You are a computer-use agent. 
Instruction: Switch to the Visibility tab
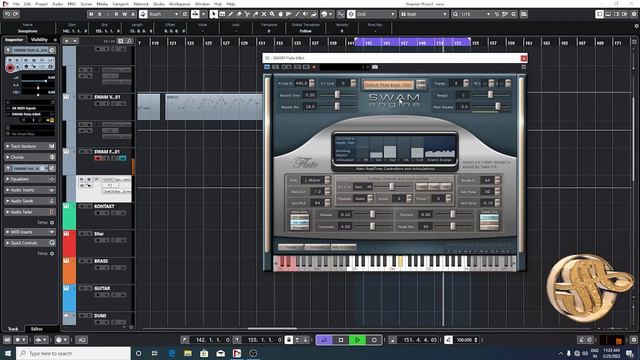(40, 40)
